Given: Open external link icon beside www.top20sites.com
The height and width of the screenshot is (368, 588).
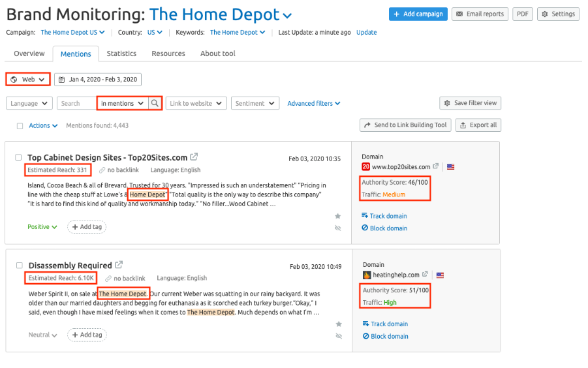Looking at the screenshot, I should click(436, 167).
